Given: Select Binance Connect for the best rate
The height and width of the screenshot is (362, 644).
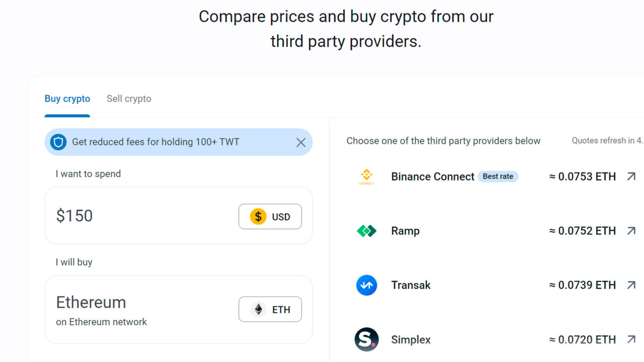Looking at the screenshot, I should (433, 176).
